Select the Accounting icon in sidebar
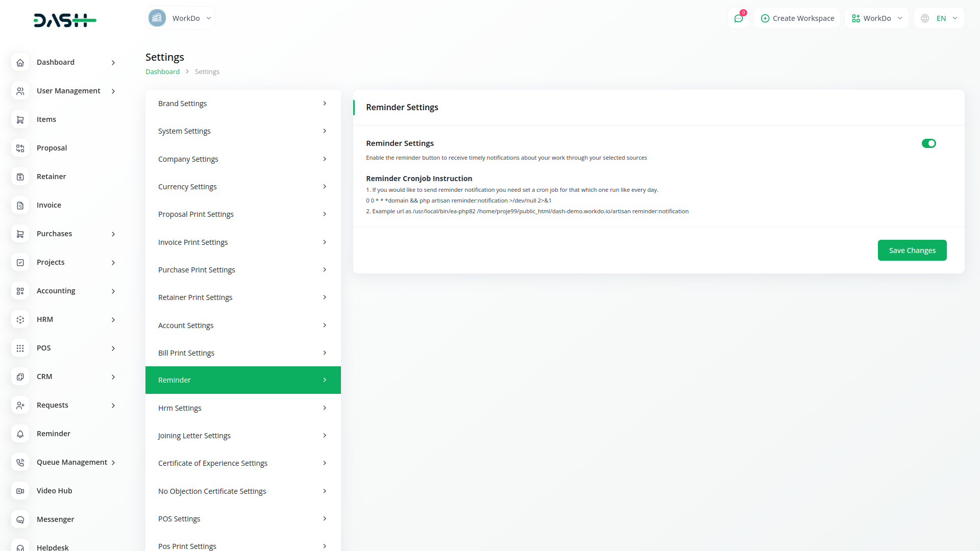 coord(20,291)
